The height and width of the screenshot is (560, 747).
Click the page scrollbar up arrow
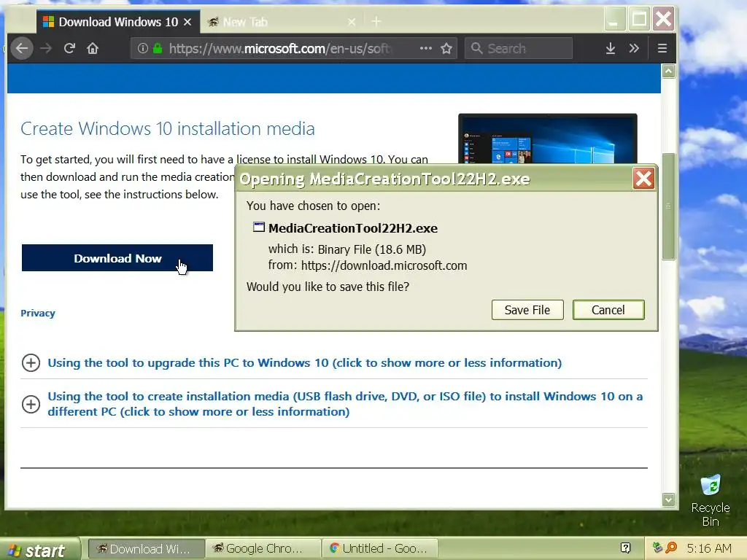669,72
